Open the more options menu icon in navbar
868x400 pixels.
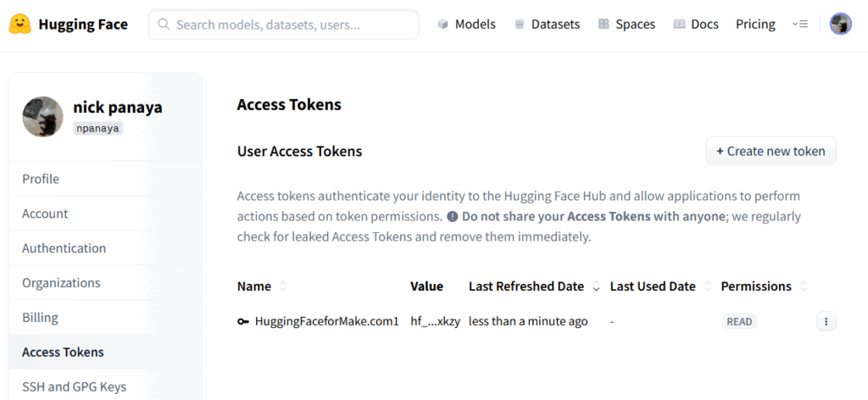click(799, 25)
